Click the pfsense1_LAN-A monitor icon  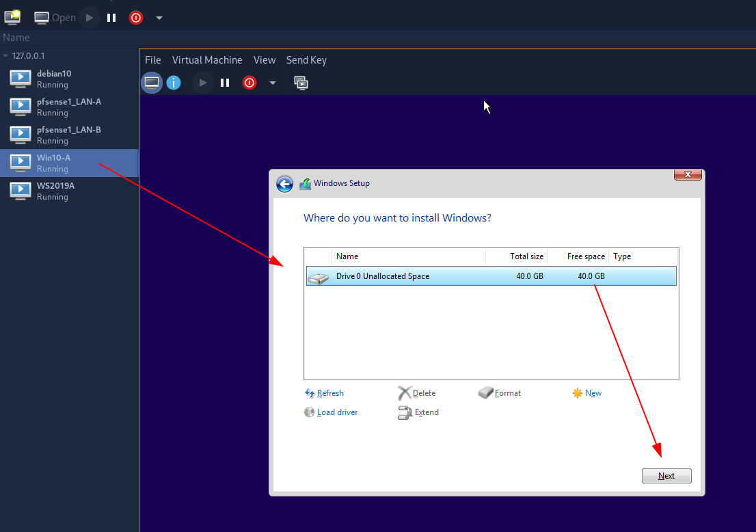[x=21, y=107]
